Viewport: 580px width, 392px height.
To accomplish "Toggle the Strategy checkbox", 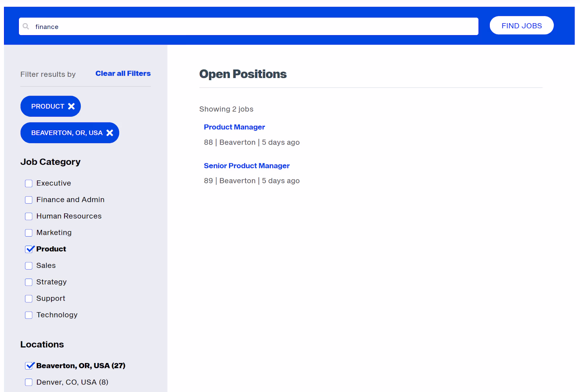I will click(29, 282).
